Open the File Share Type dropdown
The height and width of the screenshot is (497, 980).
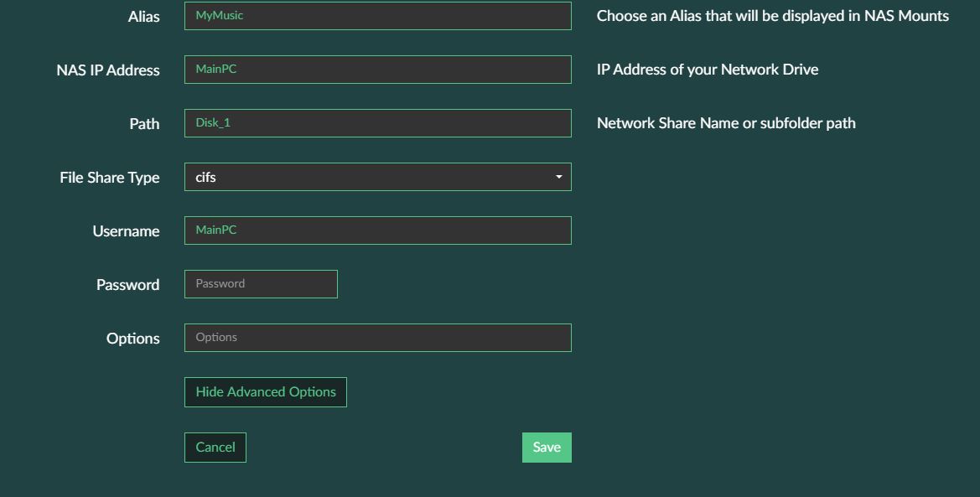[377, 177]
